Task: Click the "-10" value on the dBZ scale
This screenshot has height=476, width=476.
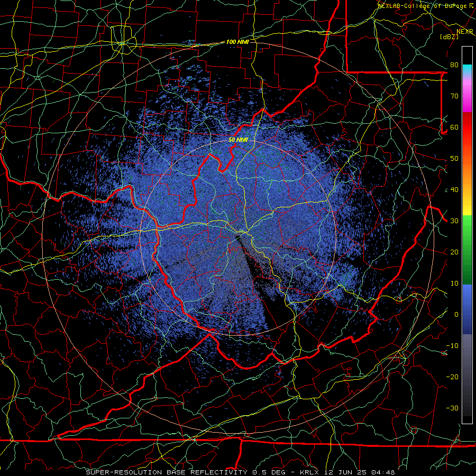Action: tap(452, 346)
